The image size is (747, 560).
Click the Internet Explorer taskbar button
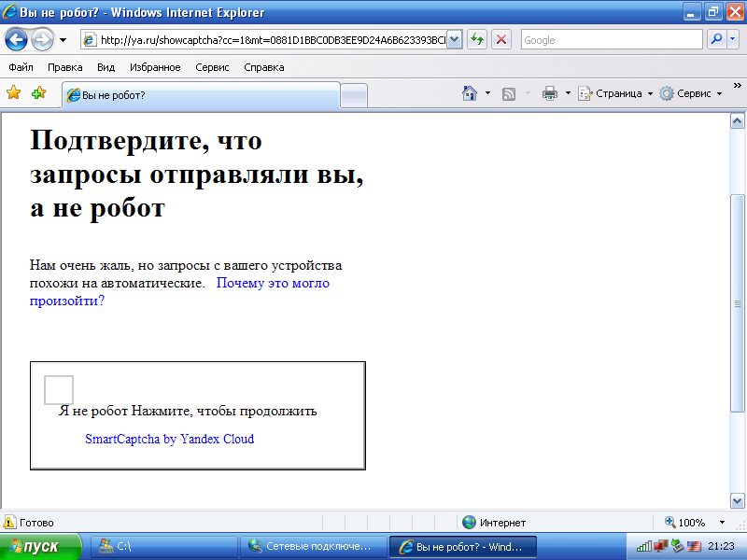pyautogui.click(x=463, y=547)
